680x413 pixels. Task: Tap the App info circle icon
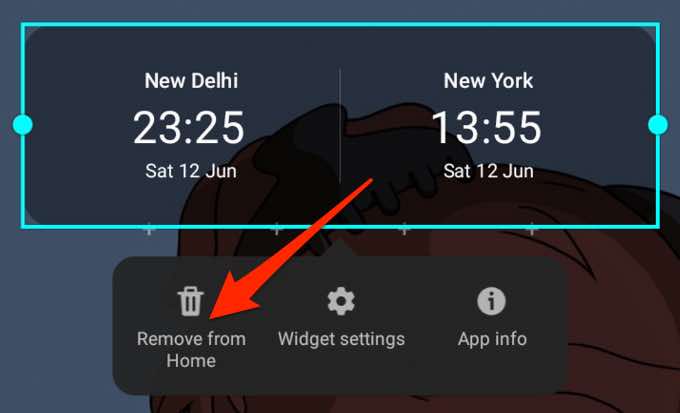pos(491,301)
